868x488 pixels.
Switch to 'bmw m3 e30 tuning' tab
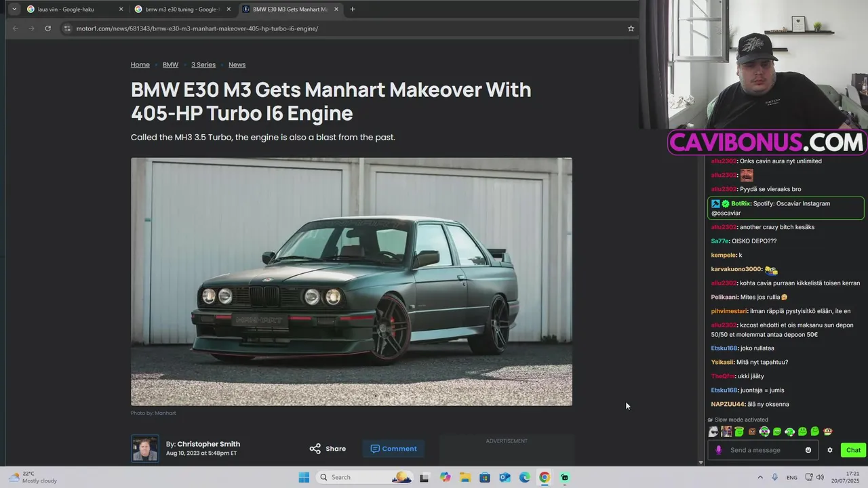point(182,9)
